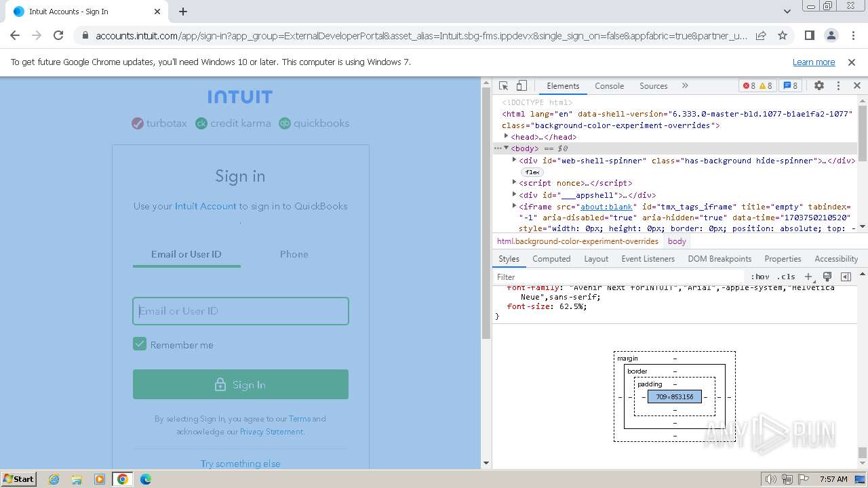Open the about:blank iframe src link
Image resolution: width=868 pixels, height=488 pixels.
(606, 207)
